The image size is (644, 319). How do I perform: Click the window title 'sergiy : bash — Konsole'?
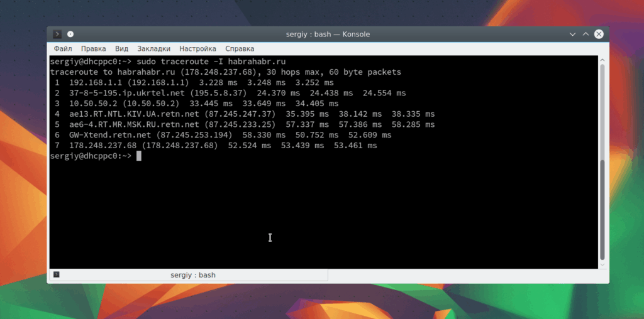328,35
